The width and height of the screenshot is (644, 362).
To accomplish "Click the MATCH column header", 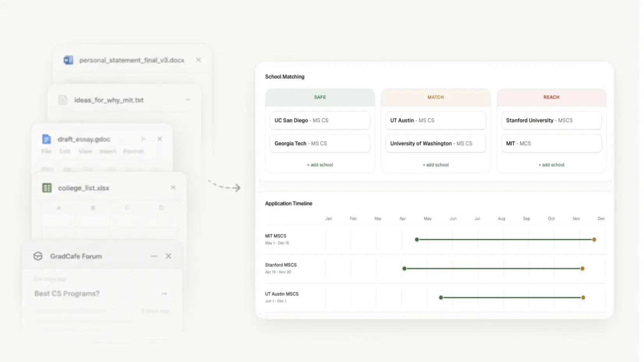I will pos(436,97).
